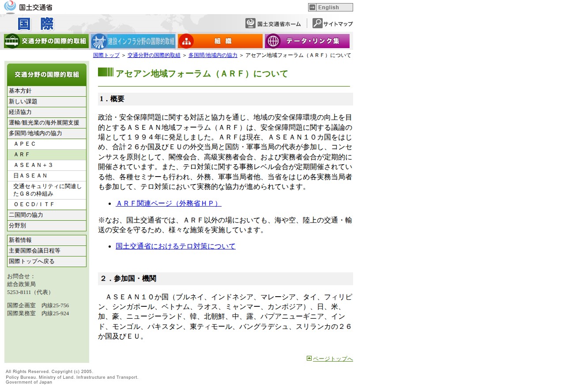Viewport: 565px width, 392px height.
Task: Click the 国際業務室 内線25-924 text
Action: coord(38,313)
